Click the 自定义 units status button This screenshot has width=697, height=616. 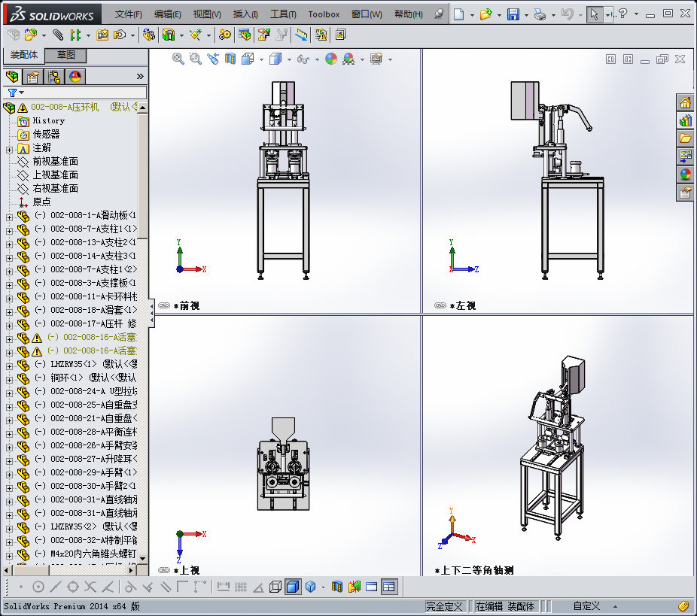[x=586, y=606]
